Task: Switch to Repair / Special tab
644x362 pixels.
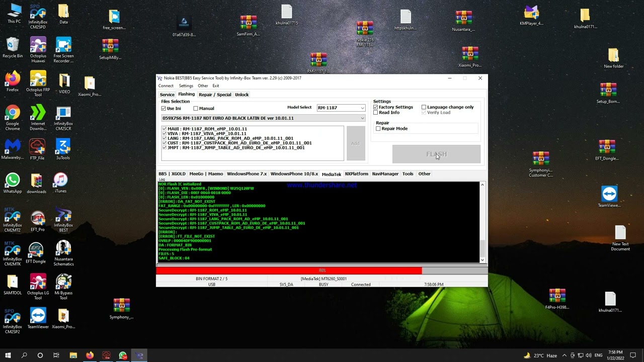Action: 215,95
